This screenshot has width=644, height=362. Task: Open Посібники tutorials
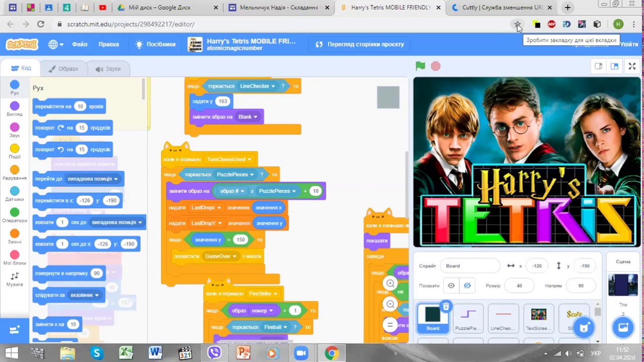point(155,44)
